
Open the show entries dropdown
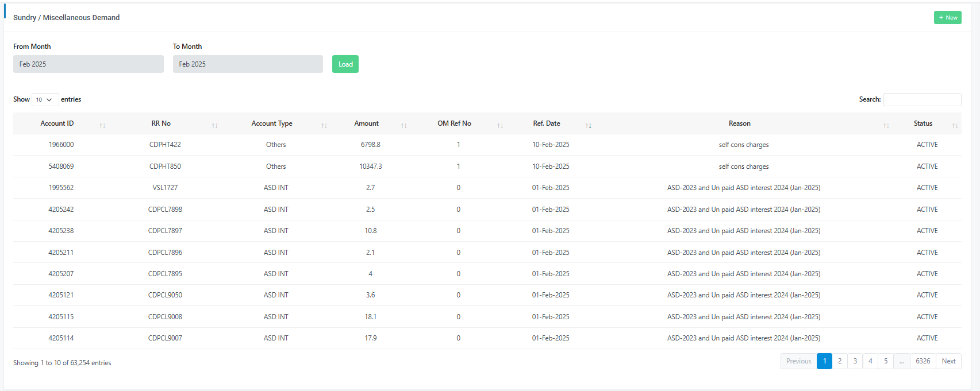pos(45,100)
